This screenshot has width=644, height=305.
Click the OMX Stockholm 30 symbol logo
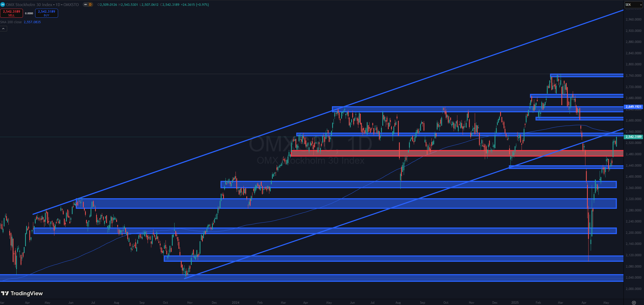(x=3, y=4)
